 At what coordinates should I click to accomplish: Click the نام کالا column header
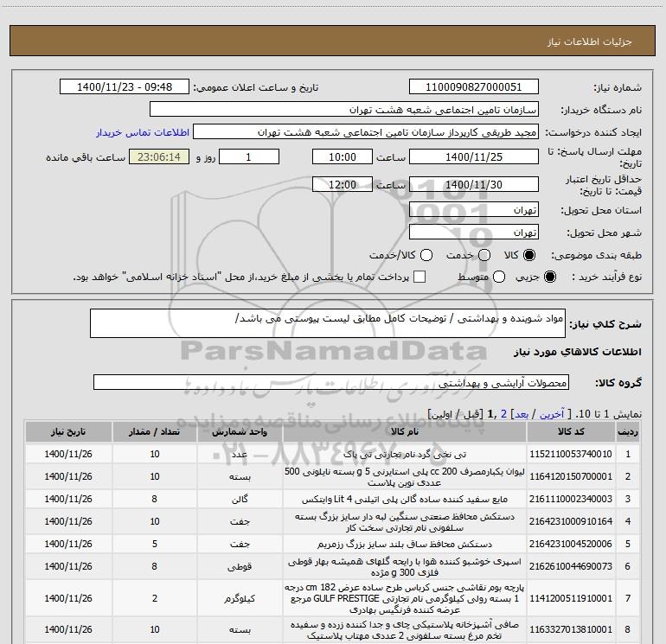[x=405, y=431]
